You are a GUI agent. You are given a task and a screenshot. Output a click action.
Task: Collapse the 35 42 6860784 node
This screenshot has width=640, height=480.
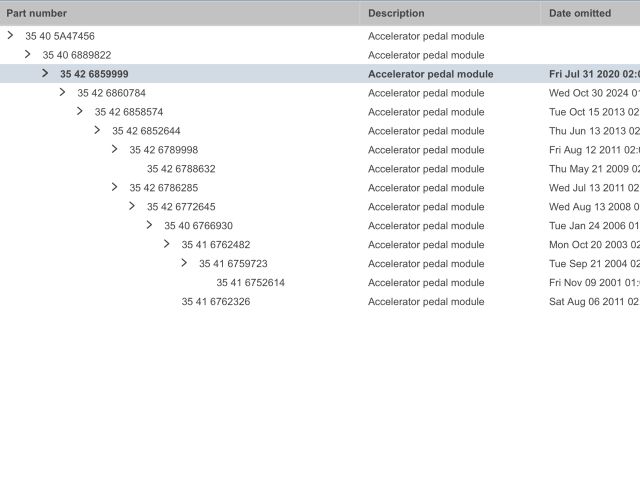tap(62, 92)
